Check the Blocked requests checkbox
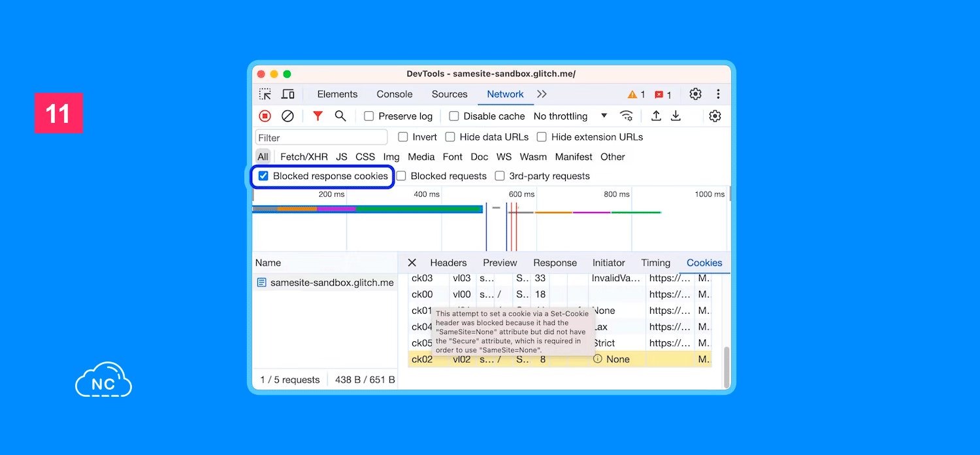Image resolution: width=980 pixels, height=455 pixels. point(401,176)
